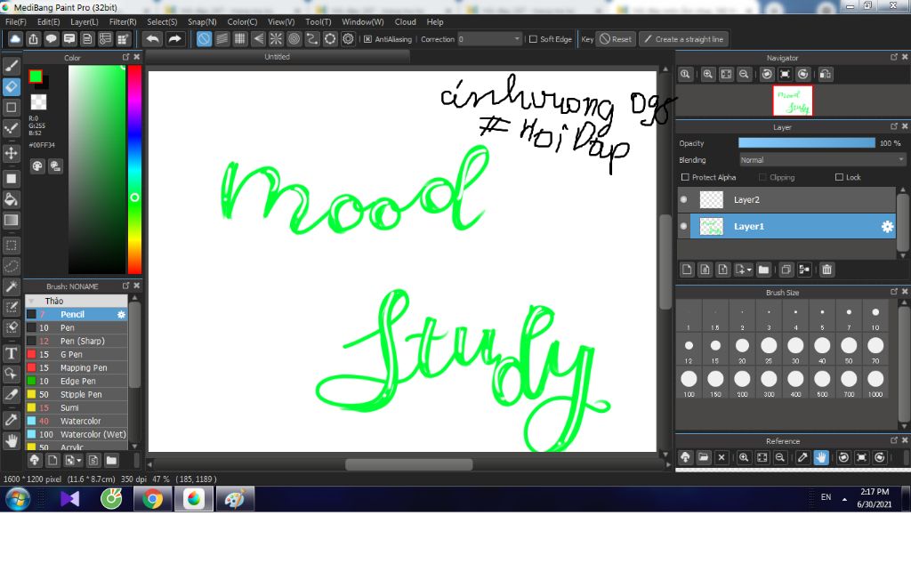Open the Cloud menu
The image size is (911, 588).
[x=405, y=22]
